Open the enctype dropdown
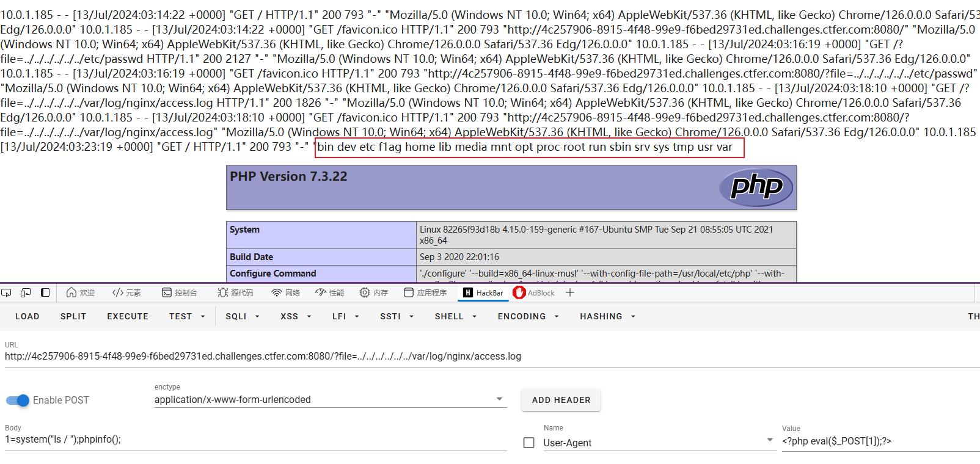The width and height of the screenshot is (980, 464). coord(331,399)
